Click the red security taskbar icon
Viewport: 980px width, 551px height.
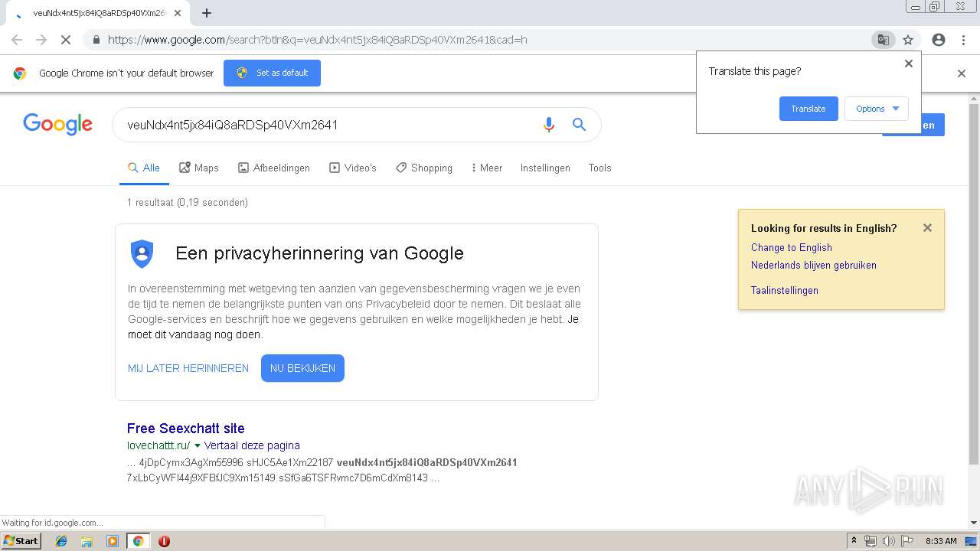click(x=164, y=541)
